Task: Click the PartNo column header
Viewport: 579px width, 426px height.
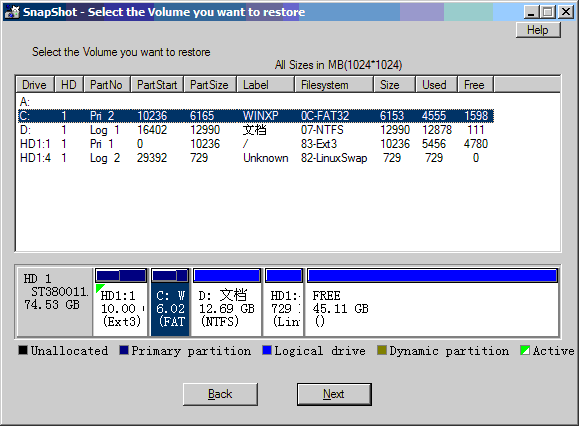Action: point(107,85)
